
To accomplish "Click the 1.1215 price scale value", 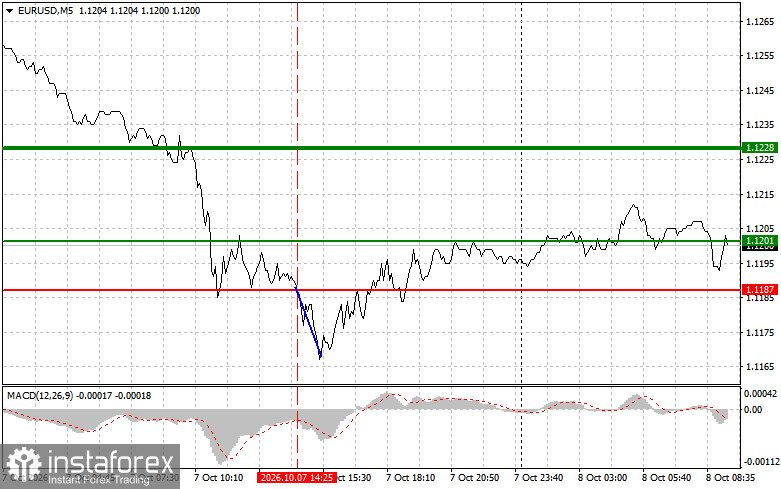I will 760,194.
